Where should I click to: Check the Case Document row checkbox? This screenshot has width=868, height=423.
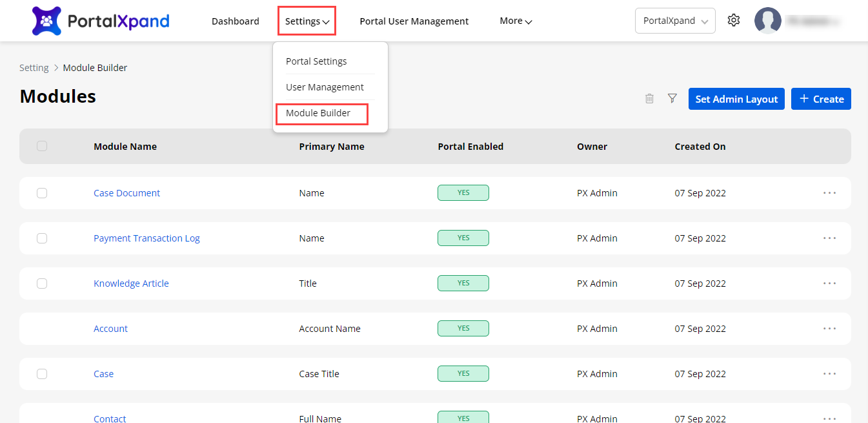pyautogui.click(x=42, y=193)
